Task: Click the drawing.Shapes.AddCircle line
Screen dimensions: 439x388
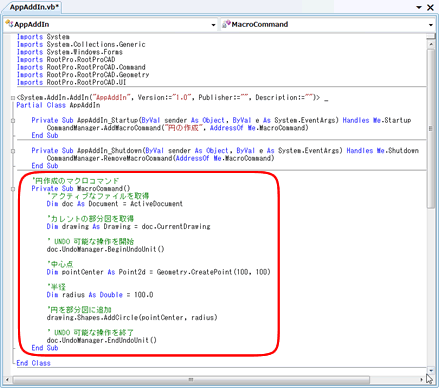Action: (x=132, y=318)
